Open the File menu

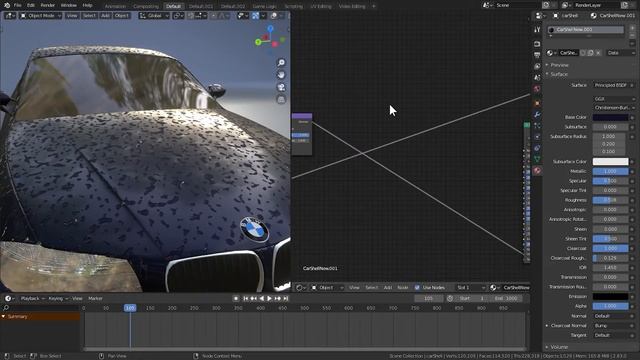(x=18, y=5)
